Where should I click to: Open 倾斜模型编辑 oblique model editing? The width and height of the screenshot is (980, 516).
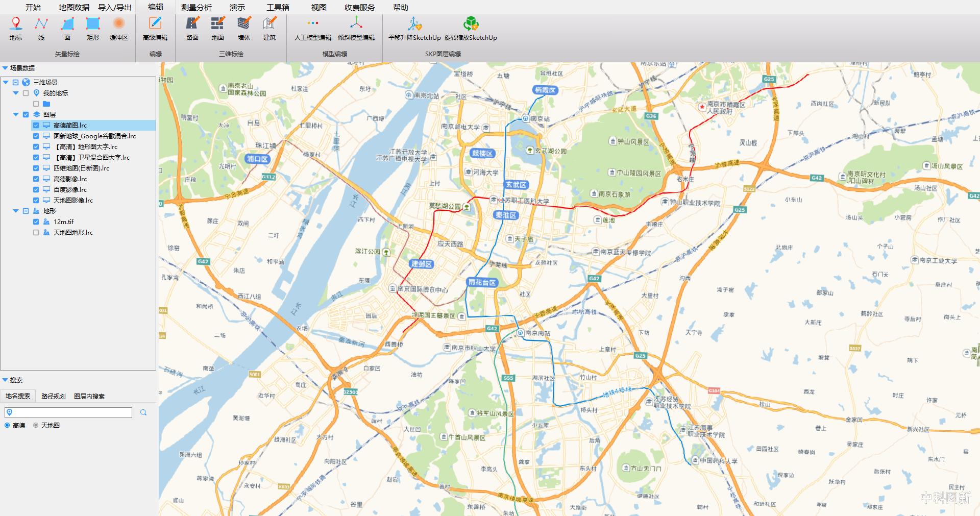356,29
